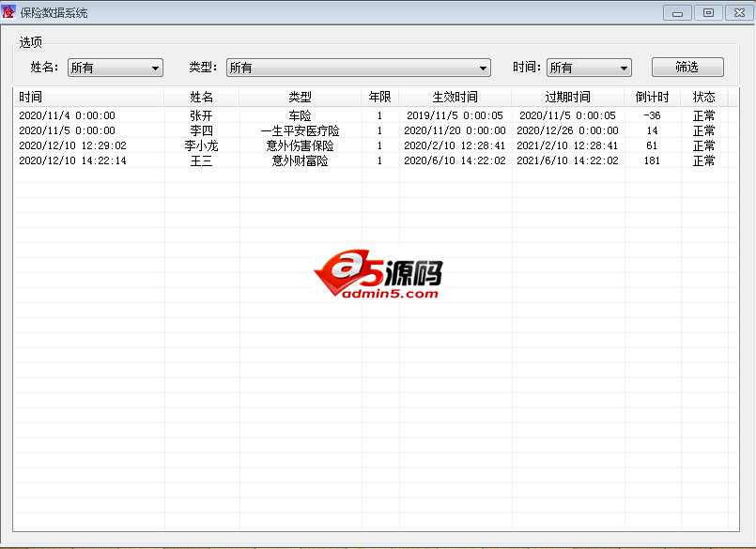Close the 保险数据系统 window
The height and width of the screenshot is (549, 756).
click(739, 13)
